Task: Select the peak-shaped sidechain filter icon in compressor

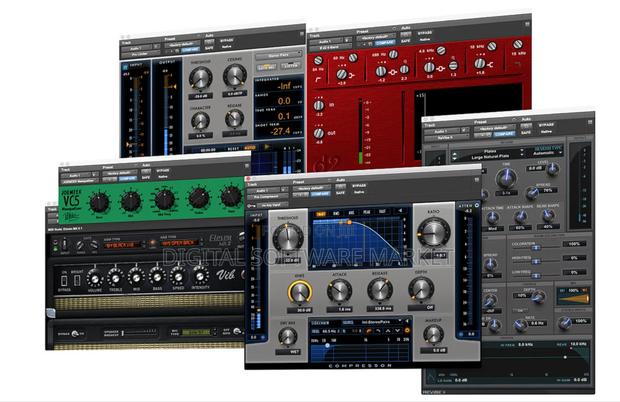Action: [x=388, y=330]
